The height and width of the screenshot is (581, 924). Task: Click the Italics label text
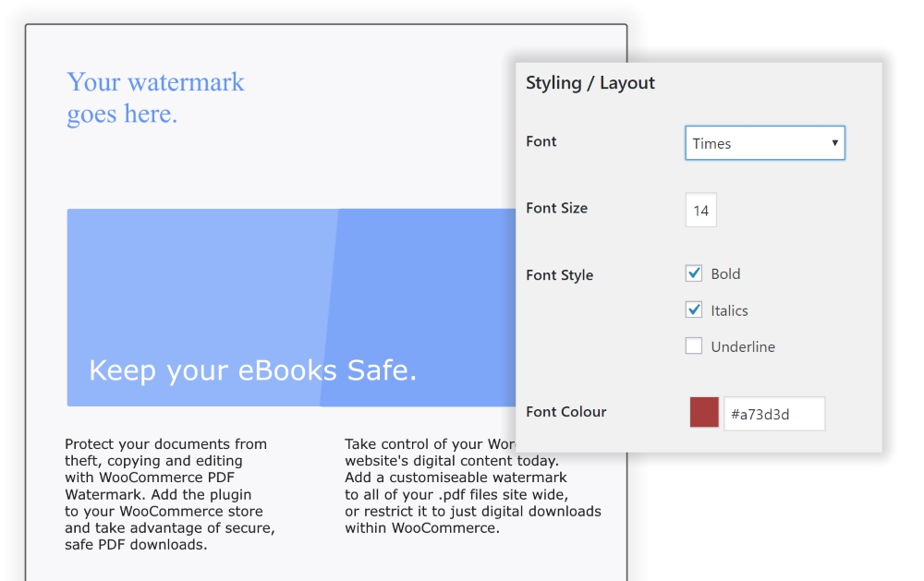coord(727,309)
